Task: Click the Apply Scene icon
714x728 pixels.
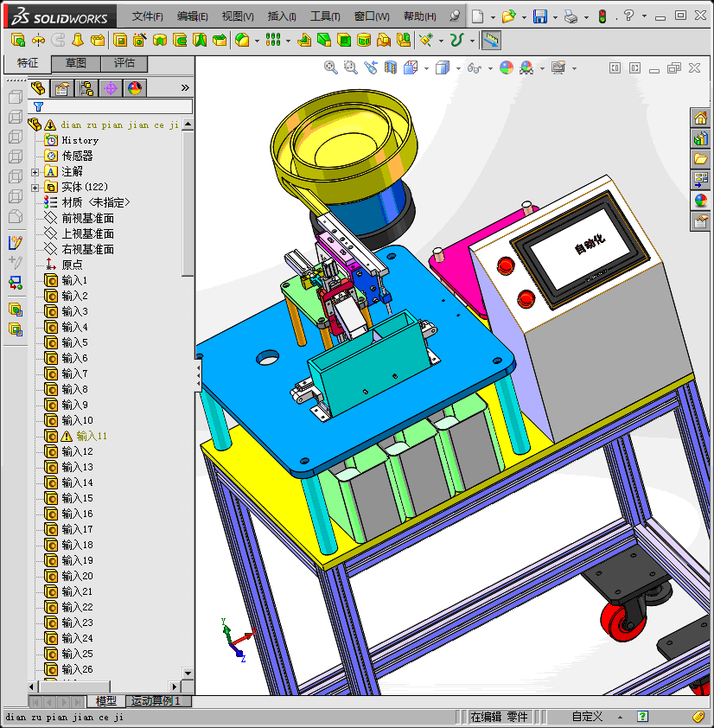Action: tap(526, 67)
